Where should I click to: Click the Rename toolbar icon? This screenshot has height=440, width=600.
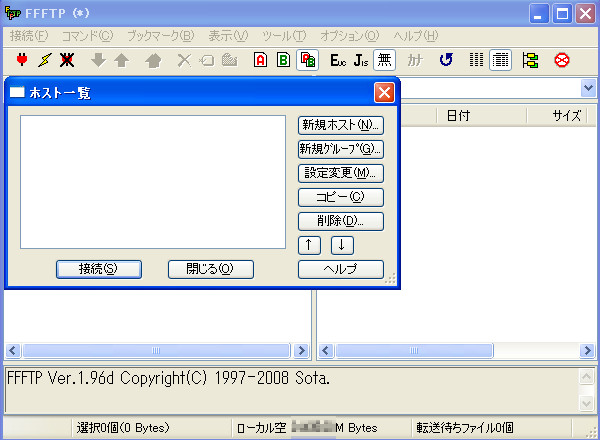point(207,60)
